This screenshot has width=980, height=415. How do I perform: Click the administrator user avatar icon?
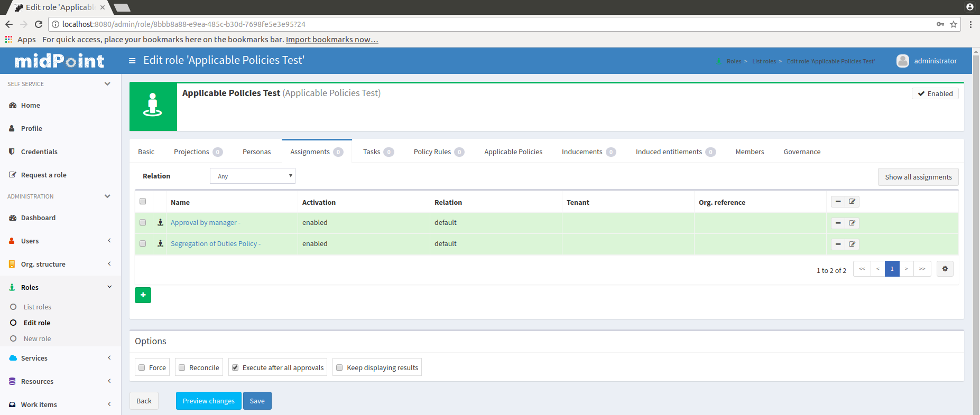(x=902, y=61)
